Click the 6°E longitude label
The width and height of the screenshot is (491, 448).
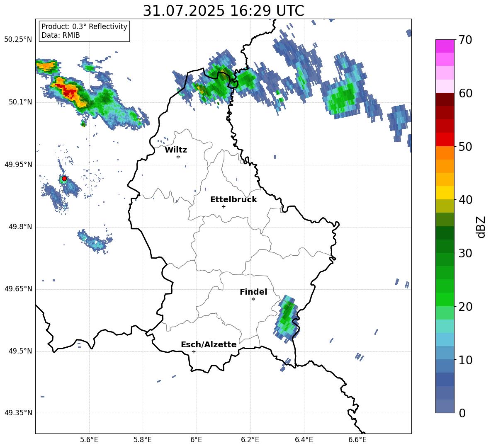click(x=196, y=440)
